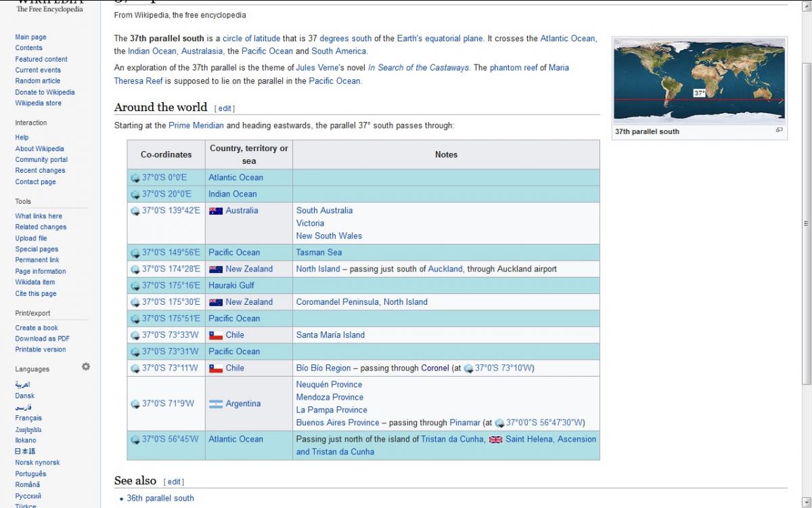
Task: Open Victoria link in Australia row
Action: 310,224
